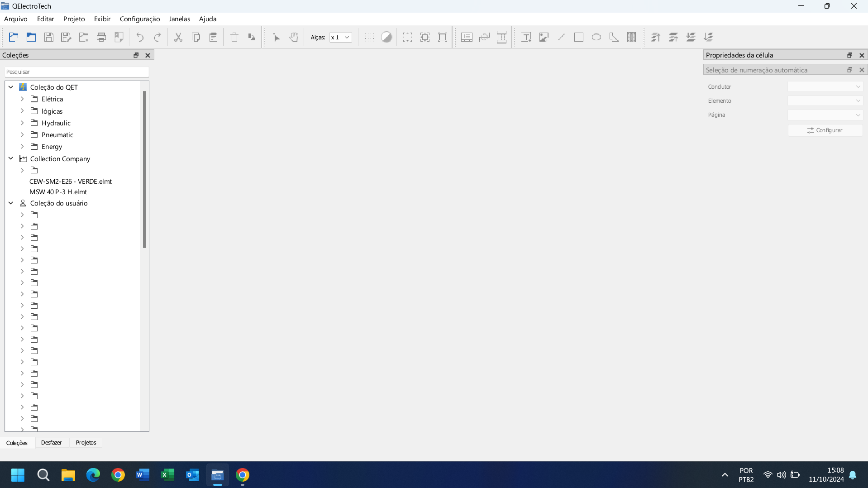Open the Alças size dropdown
The image size is (868, 488).
pos(341,37)
